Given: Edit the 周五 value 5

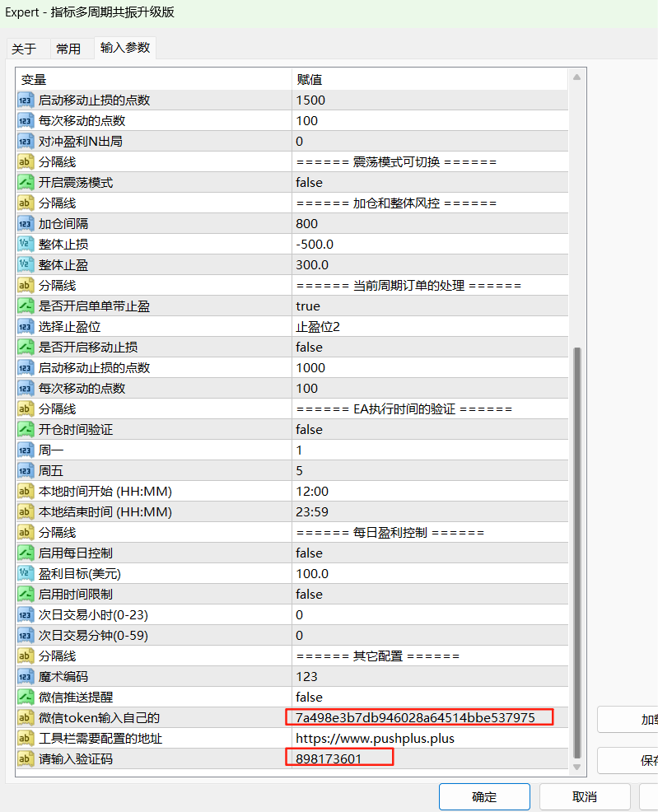Looking at the screenshot, I should [430, 471].
